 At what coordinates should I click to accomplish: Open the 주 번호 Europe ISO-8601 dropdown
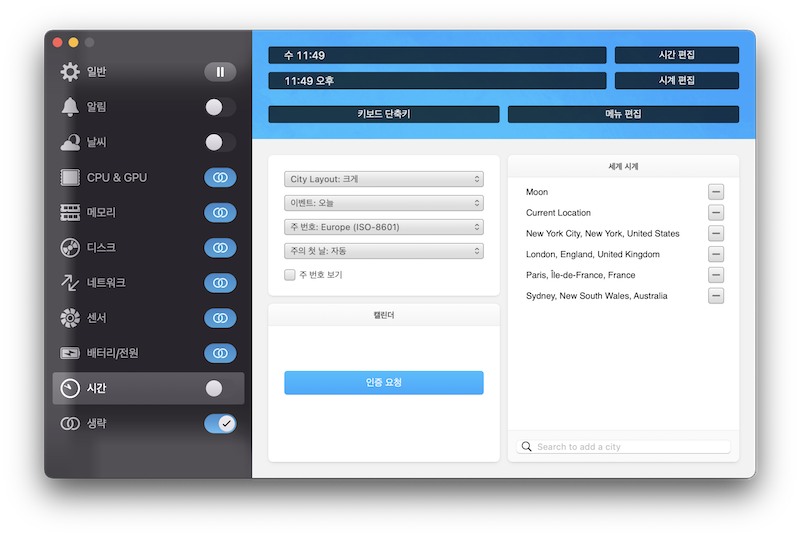(384, 227)
